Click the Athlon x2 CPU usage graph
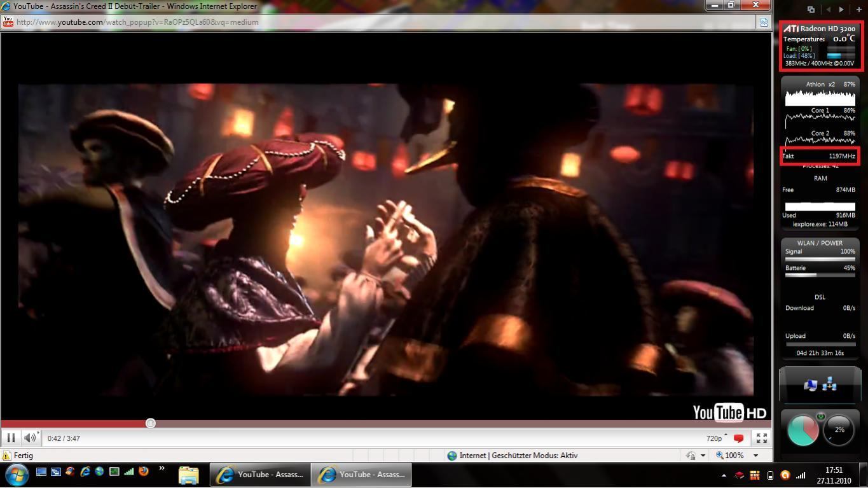This screenshot has height=488, width=868. pos(820,97)
